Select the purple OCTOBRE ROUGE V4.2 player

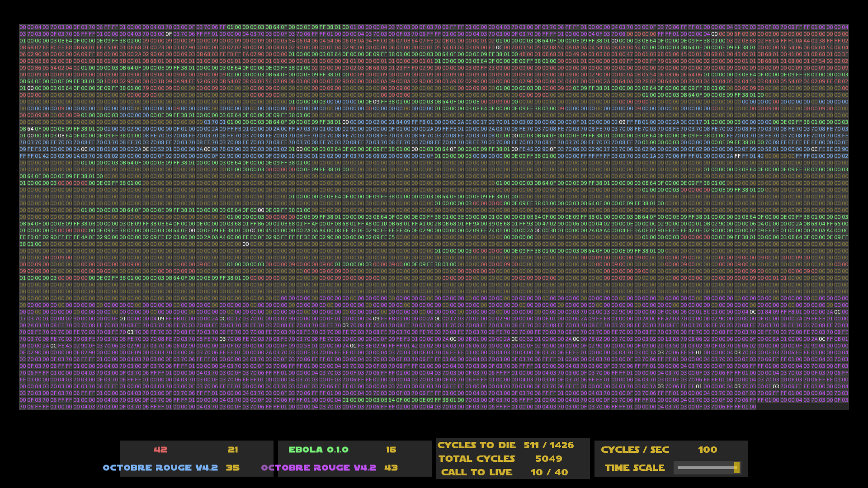pyautogui.click(x=318, y=468)
